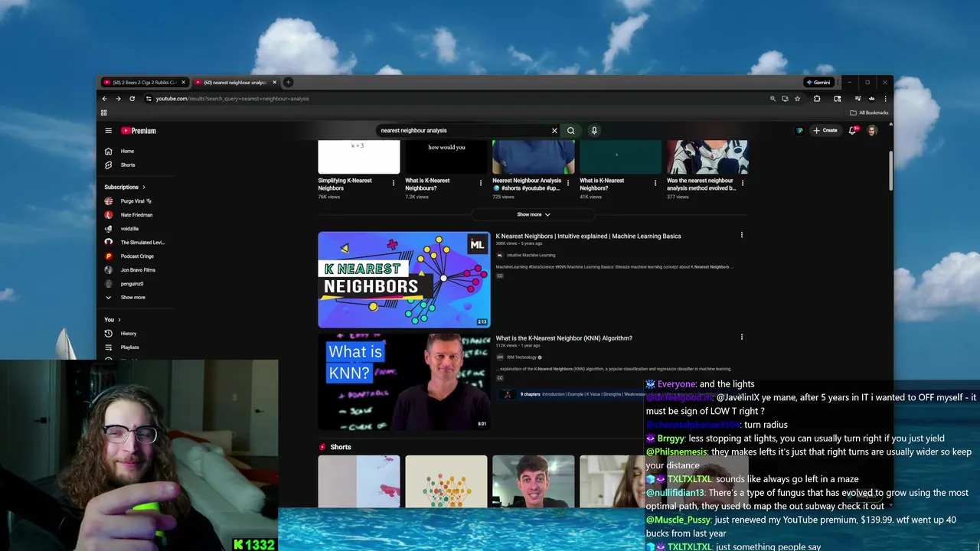Open Chrome extensions puzzle icon
The image size is (980, 551).
click(x=817, y=99)
